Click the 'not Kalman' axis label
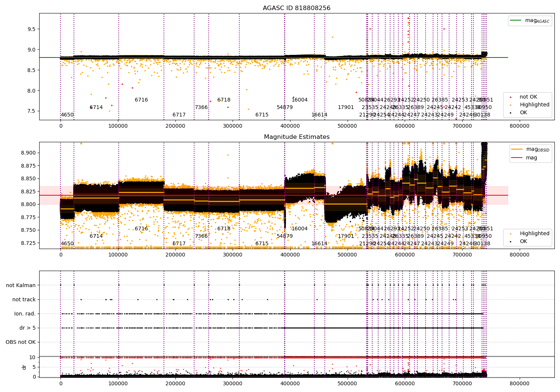Viewport: 560px width, 392px height. (21, 286)
